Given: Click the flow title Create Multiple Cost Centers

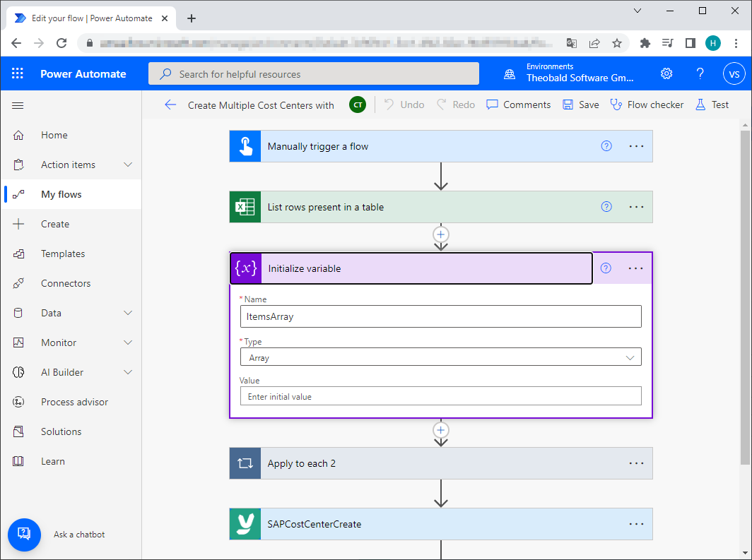Looking at the screenshot, I should coord(261,105).
